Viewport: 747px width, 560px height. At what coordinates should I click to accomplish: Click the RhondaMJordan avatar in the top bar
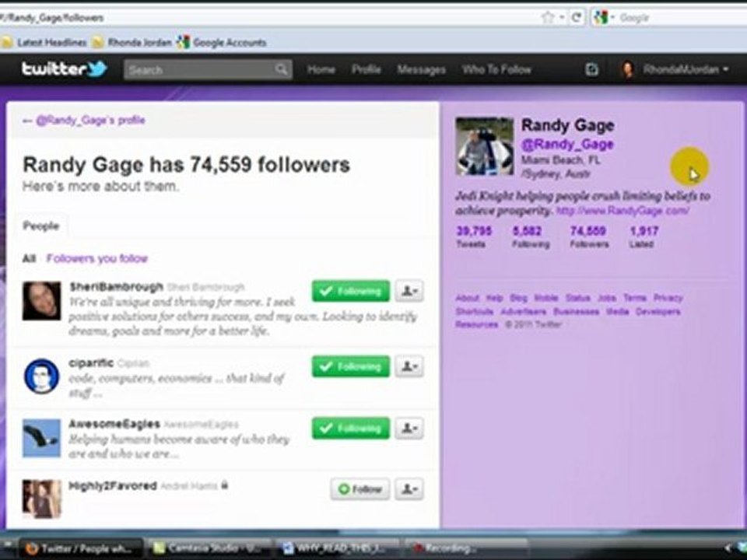tap(629, 69)
